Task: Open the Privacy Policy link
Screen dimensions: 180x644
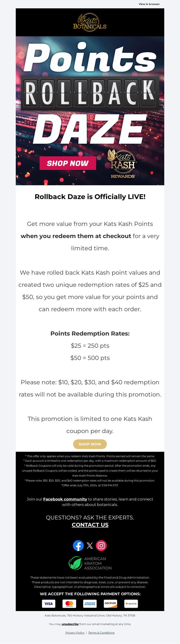Action: tap(75, 632)
